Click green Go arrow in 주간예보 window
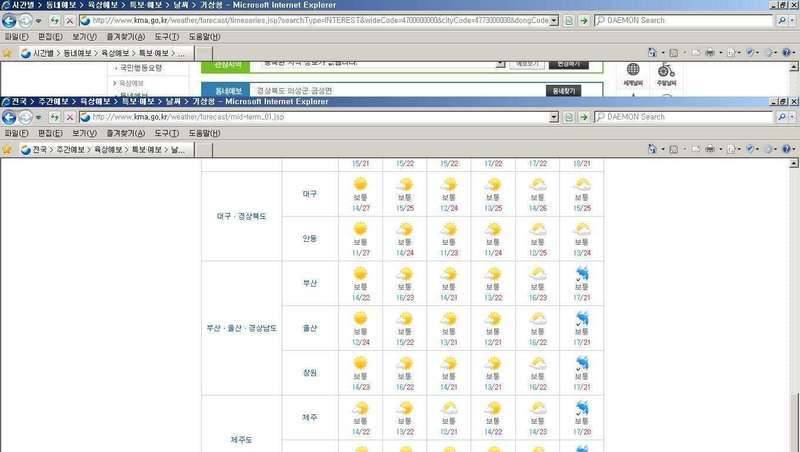Screen dimensions: 800x452 [584, 117]
